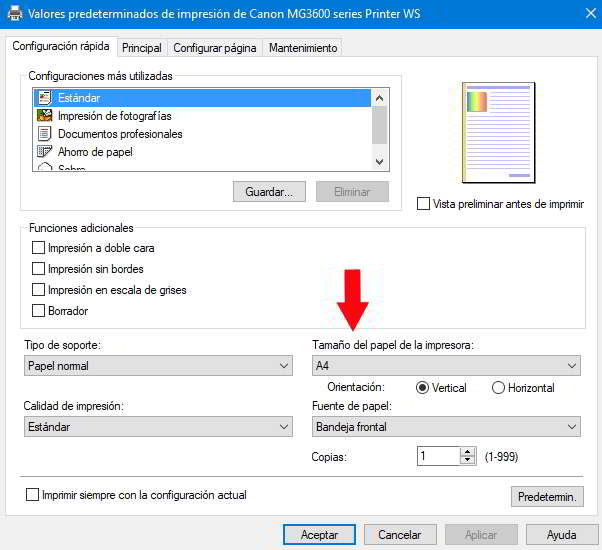Open the Fuente de papel dropdown
The width and height of the screenshot is (602, 550).
446,426
